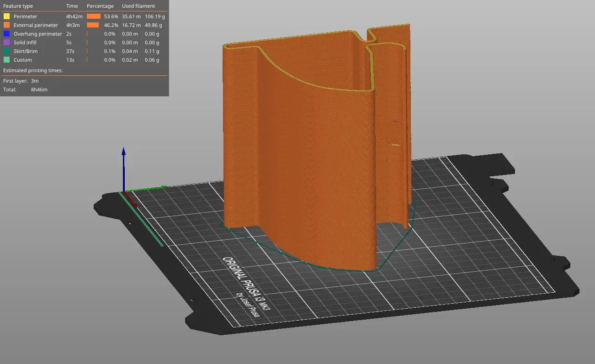The image size is (595, 364).
Task: Click the Used filament column header
Action: 138,6
